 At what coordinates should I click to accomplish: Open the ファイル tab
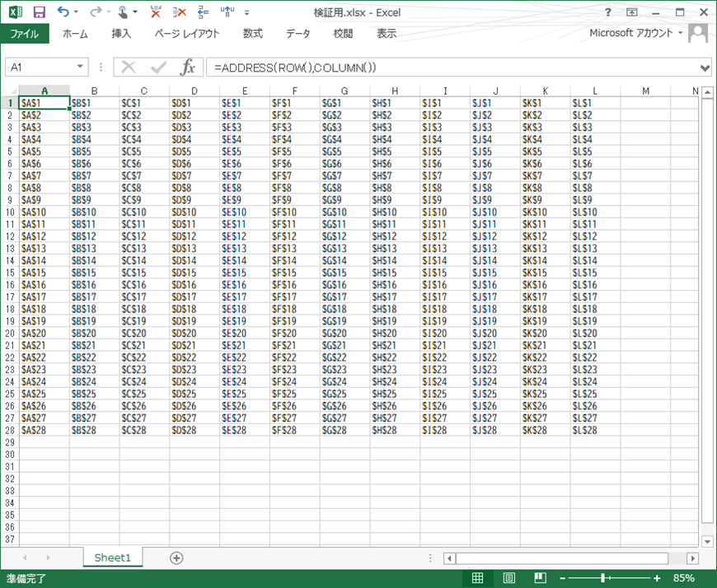[x=25, y=33]
